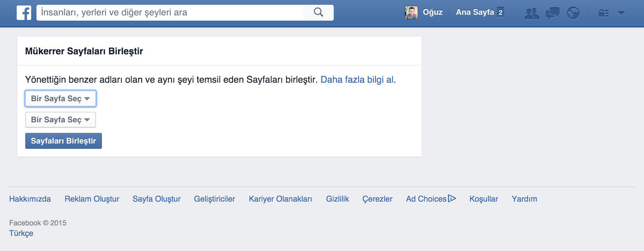
Task: Change language via Türkçe link
Action: coord(21,233)
